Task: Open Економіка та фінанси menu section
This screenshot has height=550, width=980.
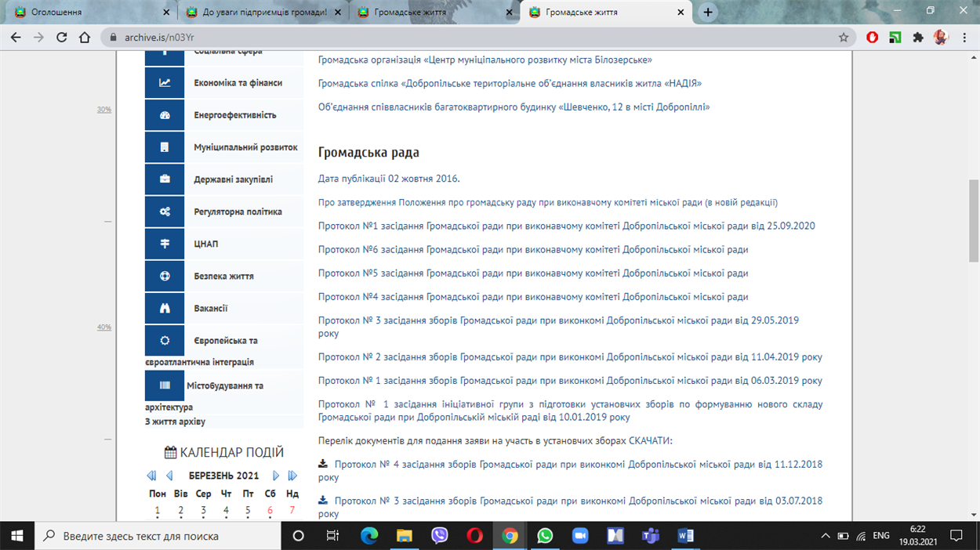Action: pos(238,83)
